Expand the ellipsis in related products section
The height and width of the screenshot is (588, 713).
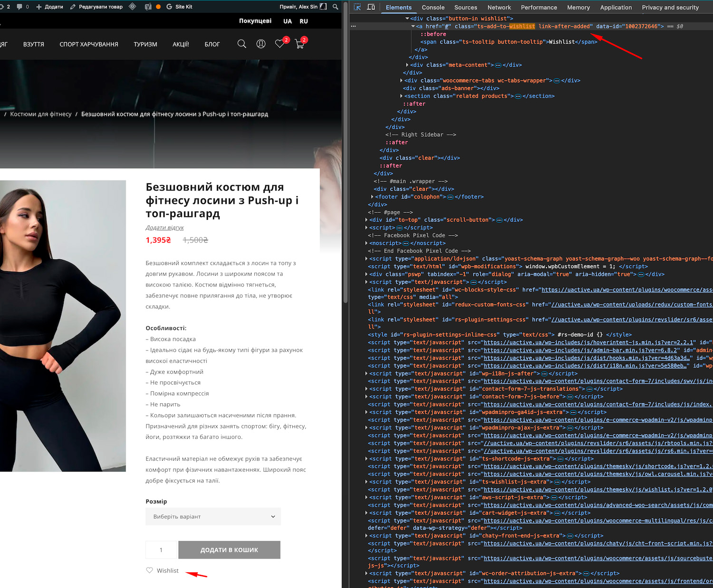[x=518, y=96]
